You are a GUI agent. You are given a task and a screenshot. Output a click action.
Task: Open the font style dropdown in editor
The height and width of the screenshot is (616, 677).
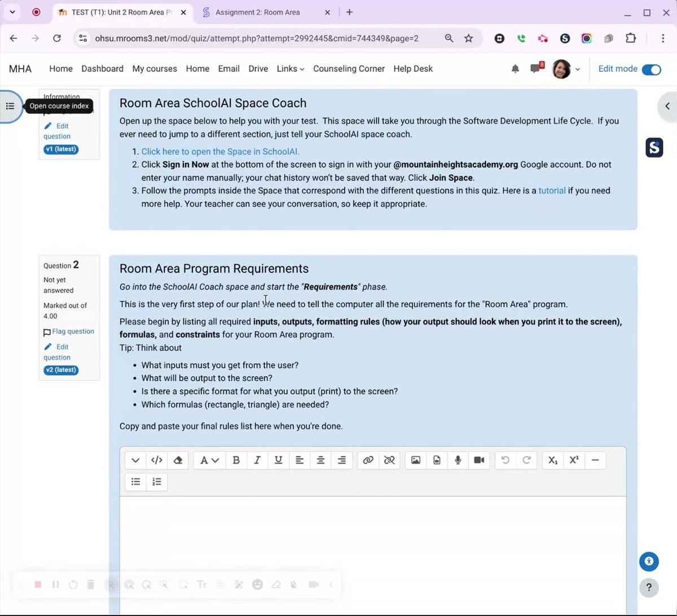(x=209, y=460)
